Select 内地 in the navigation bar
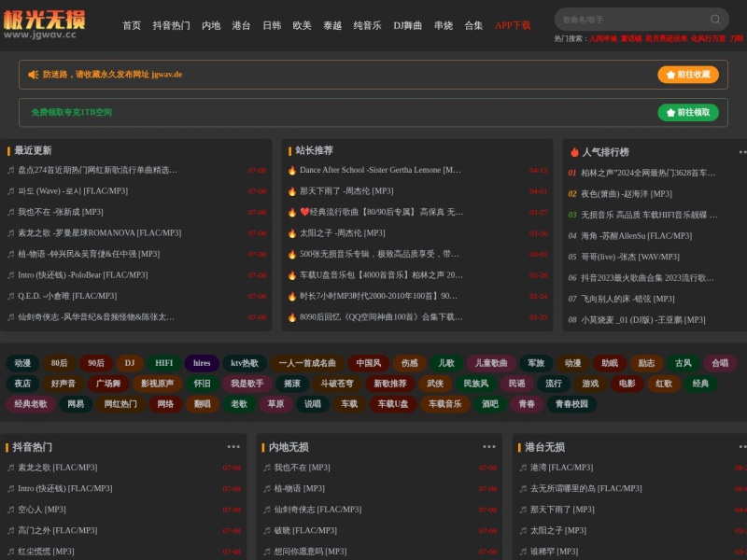 pos(211,25)
